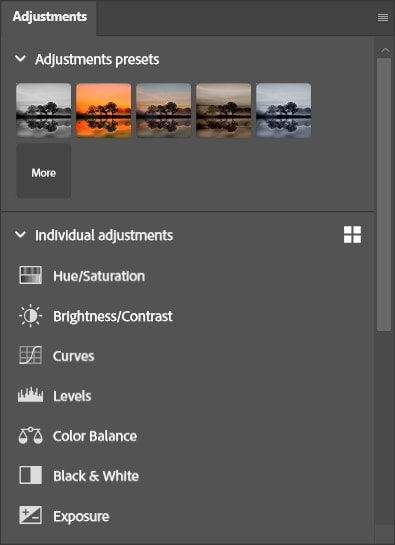Image resolution: width=395 pixels, height=545 pixels.
Task: Apply the black and white preset thumbnail
Action: point(43,110)
